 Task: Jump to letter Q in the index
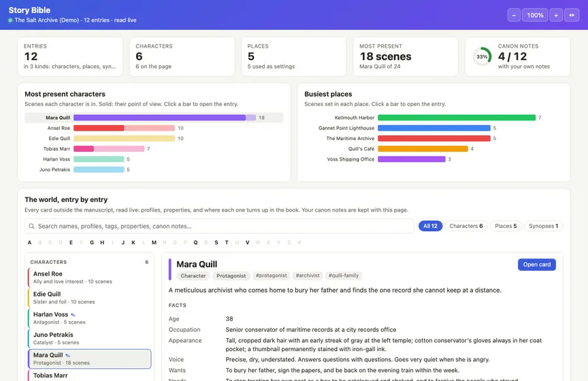[x=195, y=243]
